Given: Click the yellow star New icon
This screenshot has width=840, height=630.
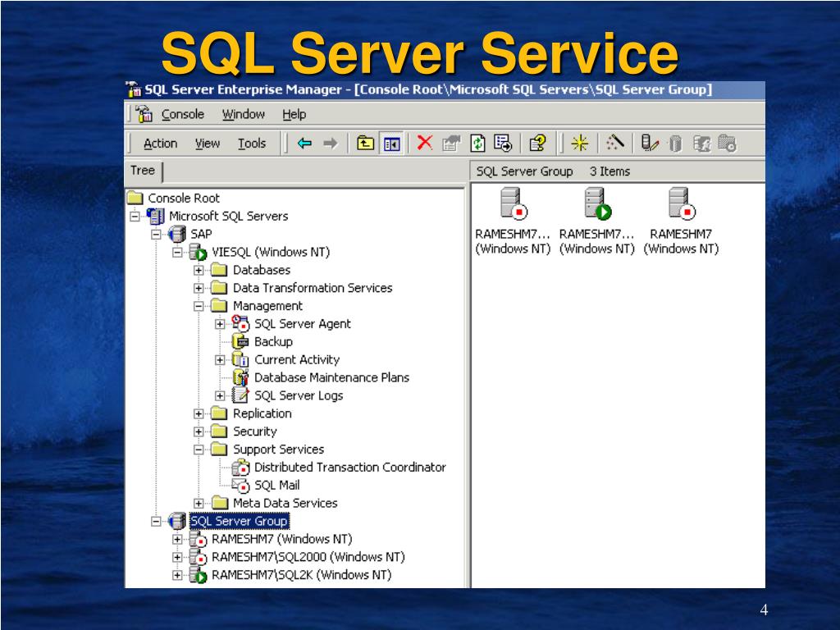Looking at the screenshot, I should coord(580,143).
